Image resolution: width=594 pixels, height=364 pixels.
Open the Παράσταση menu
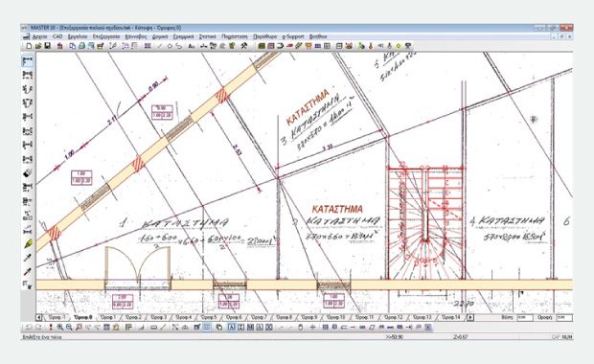click(235, 36)
